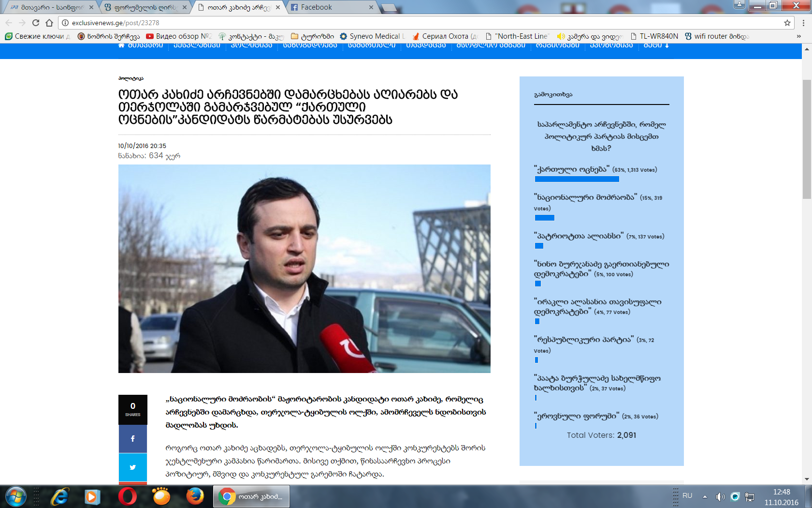Open the volume control in the tray

pyautogui.click(x=720, y=497)
